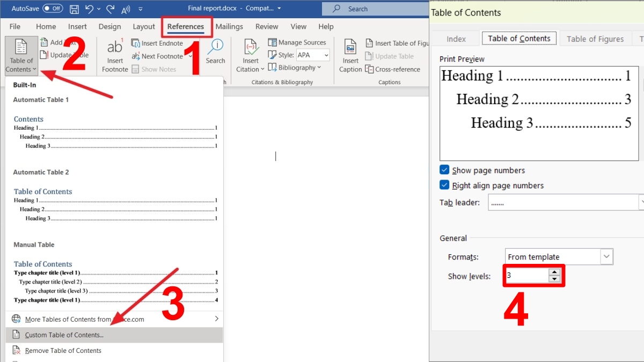Expand the More Tables of Contents submenu arrow
The image size is (644, 362).
(x=216, y=319)
